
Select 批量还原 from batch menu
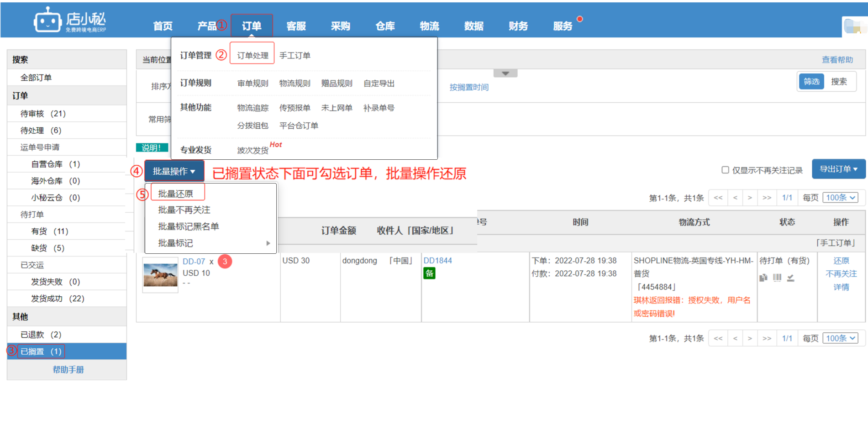click(x=176, y=194)
